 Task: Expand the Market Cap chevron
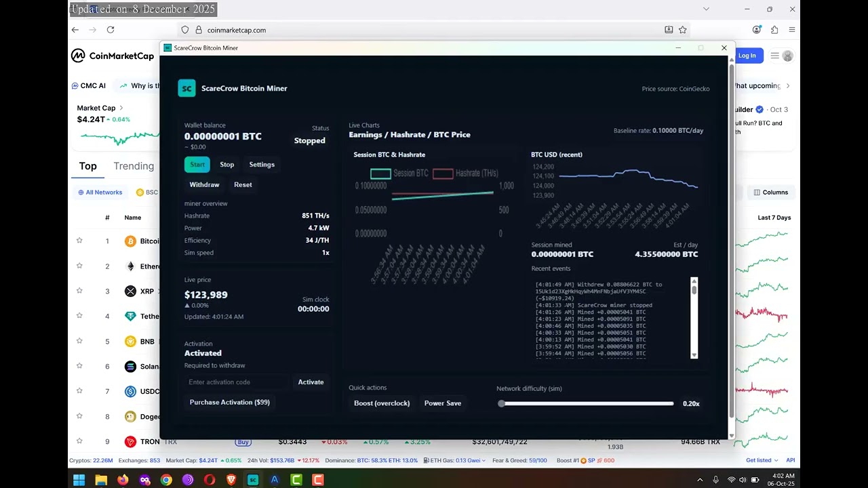[121, 108]
